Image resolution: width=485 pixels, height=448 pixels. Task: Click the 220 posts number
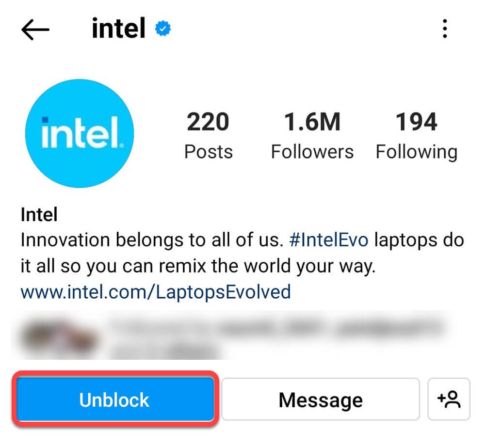pos(208,122)
